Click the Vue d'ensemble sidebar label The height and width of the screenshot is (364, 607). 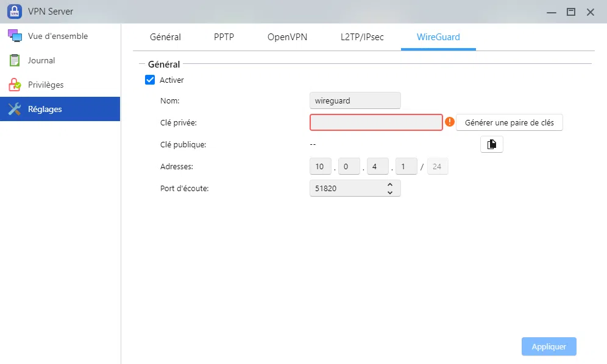(x=58, y=36)
